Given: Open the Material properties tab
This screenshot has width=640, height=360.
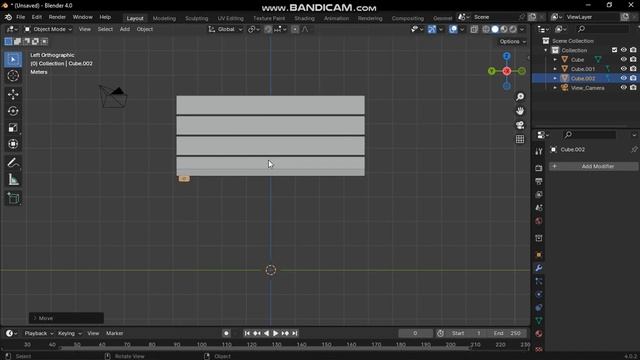Looking at the screenshot, I should click(539, 334).
